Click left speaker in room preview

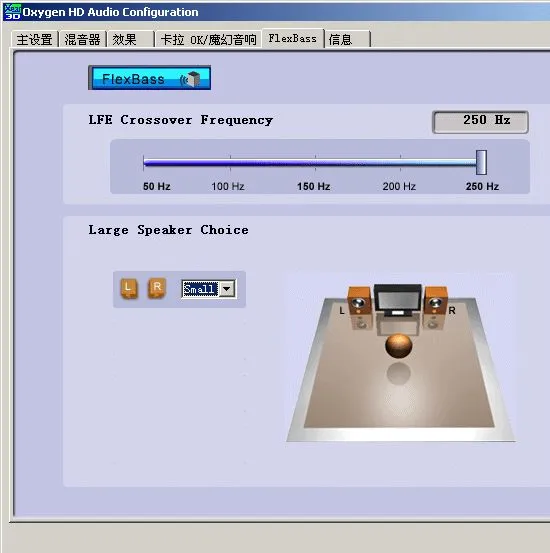359,300
